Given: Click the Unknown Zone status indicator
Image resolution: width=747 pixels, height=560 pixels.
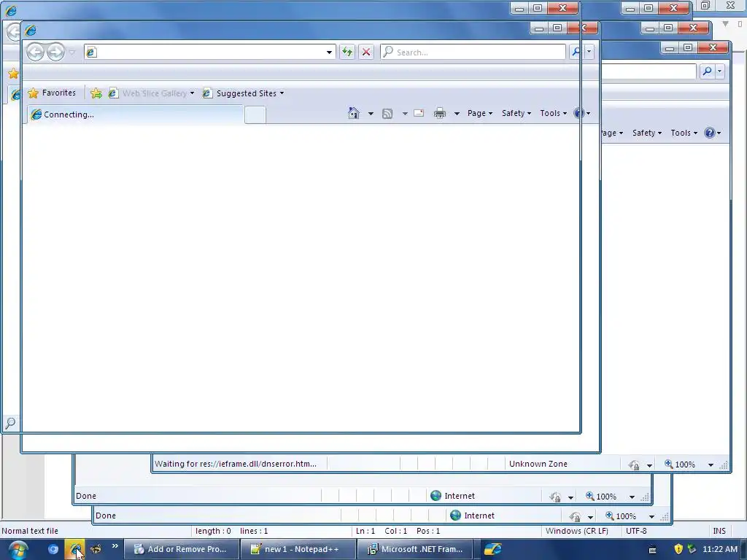Looking at the screenshot, I should coord(538,464).
